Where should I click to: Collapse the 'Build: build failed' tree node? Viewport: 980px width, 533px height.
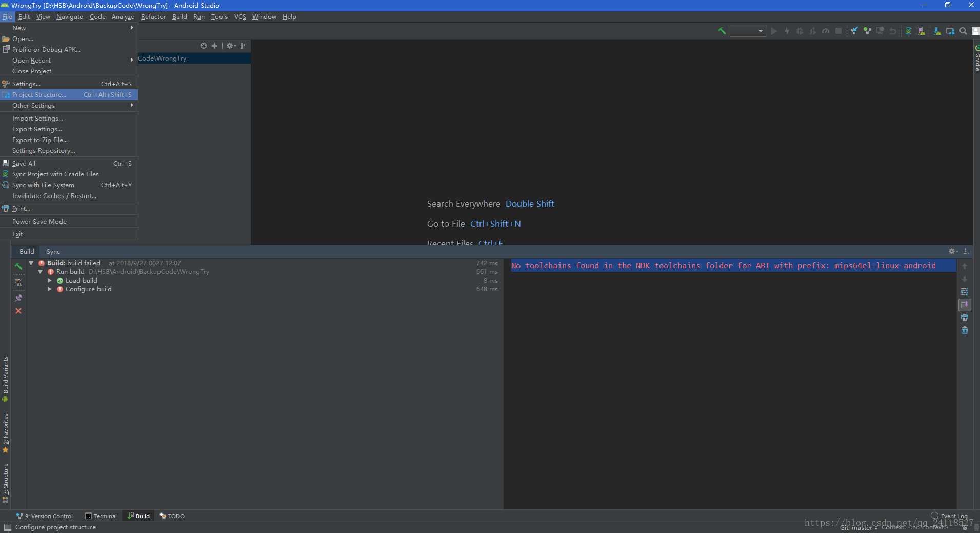(x=31, y=263)
